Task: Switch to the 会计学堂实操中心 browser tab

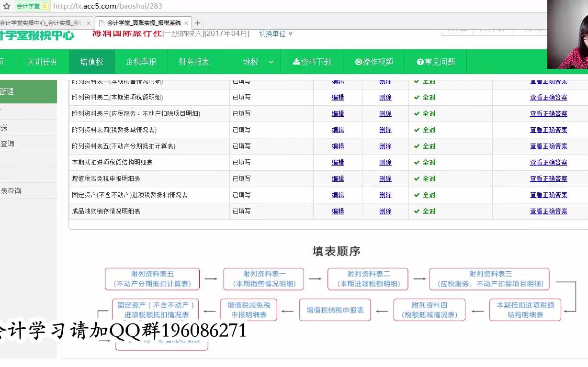Action: click(43, 22)
